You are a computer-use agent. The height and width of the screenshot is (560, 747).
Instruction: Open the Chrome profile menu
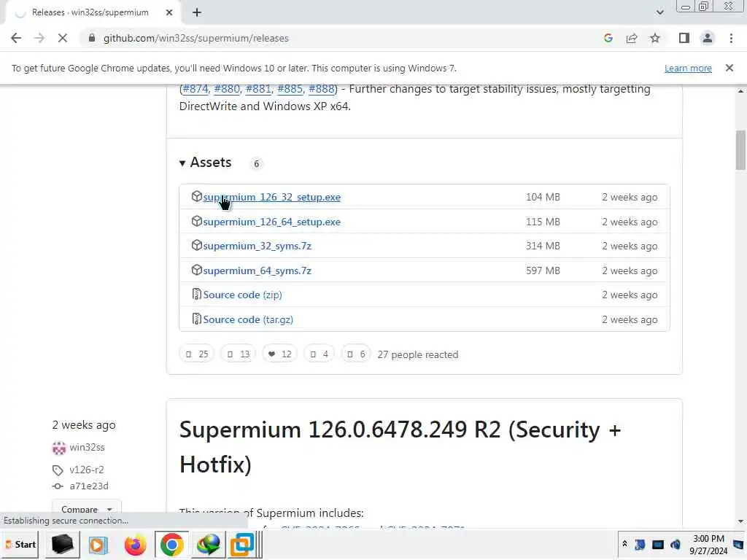pyautogui.click(x=708, y=38)
